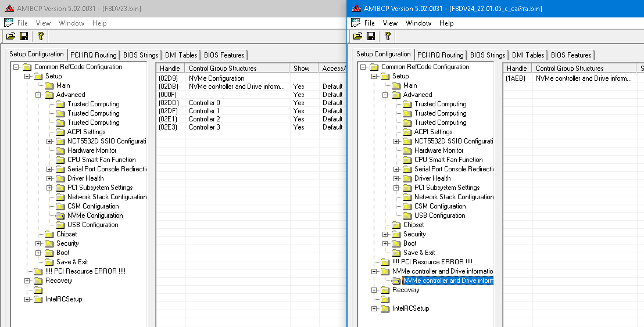Expand Driver Health node in F8DV23 tree
This screenshot has width=644, height=327.
(x=49, y=178)
